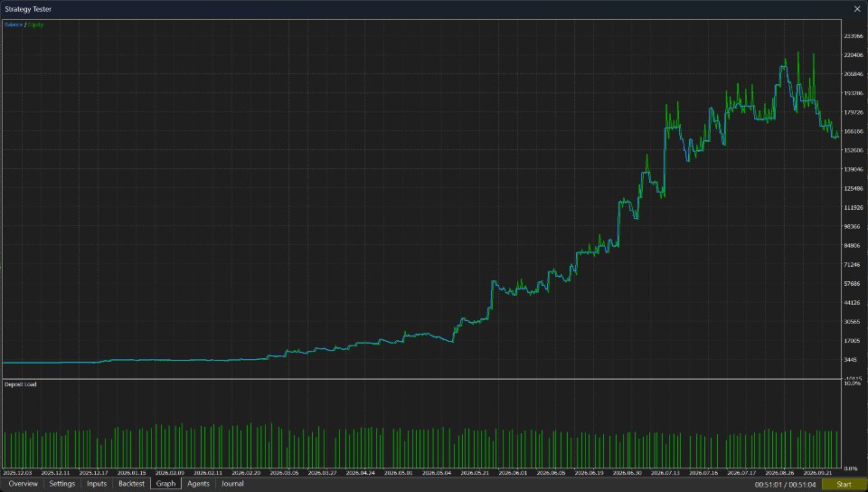The height and width of the screenshot is (492, 868).
Task: Click the 84806 axis value
Action: pos(853,246)
